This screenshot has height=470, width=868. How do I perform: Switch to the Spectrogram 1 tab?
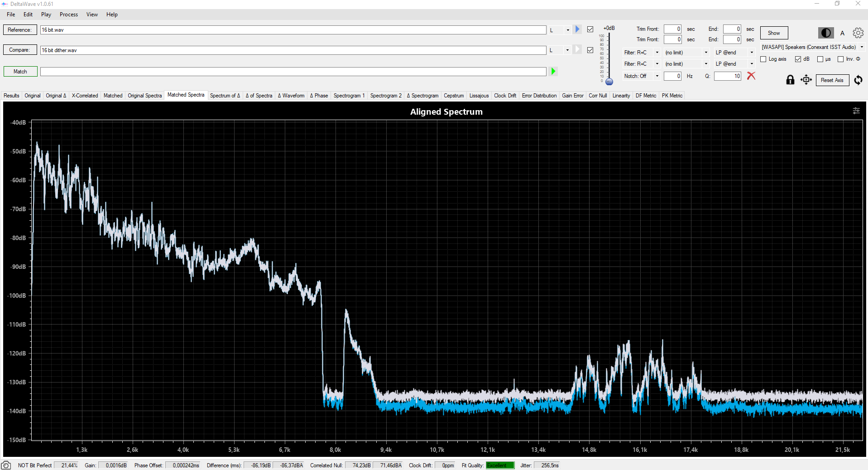(x=349, y=96)
